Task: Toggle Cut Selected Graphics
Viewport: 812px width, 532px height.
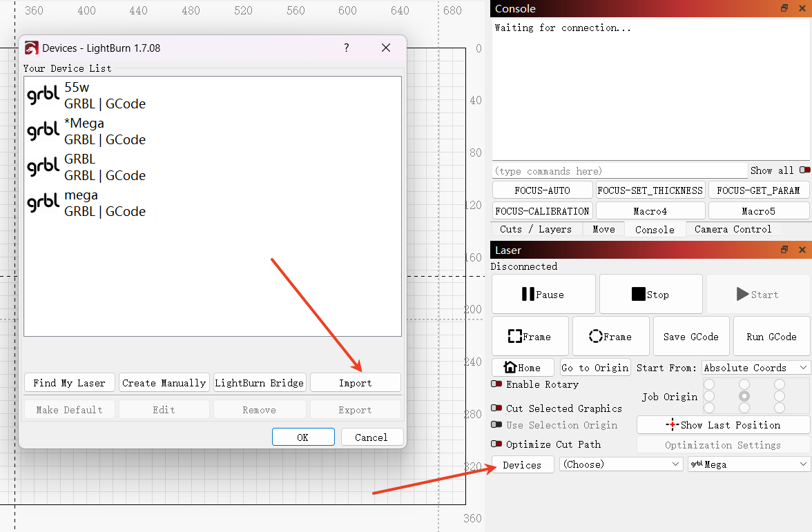Action: tap(496, 408)
